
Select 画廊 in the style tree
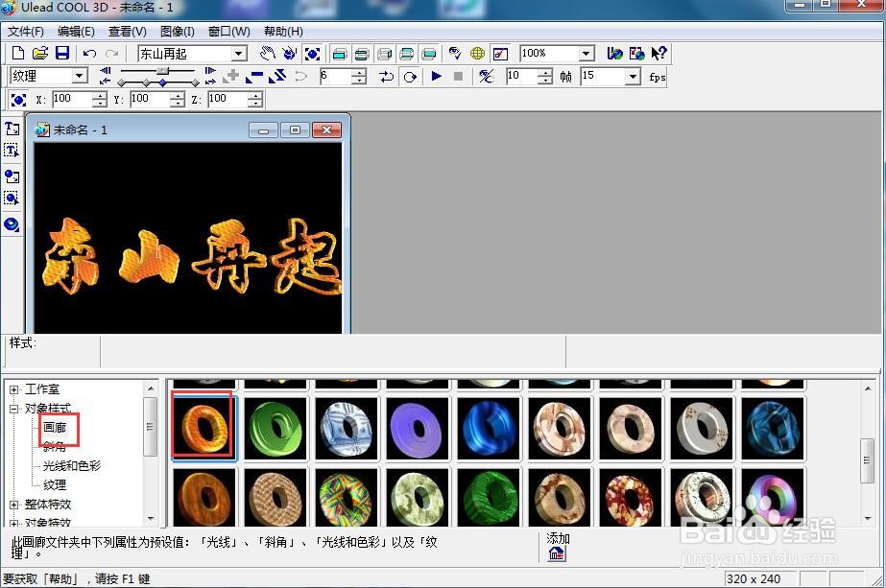[55, 428]
